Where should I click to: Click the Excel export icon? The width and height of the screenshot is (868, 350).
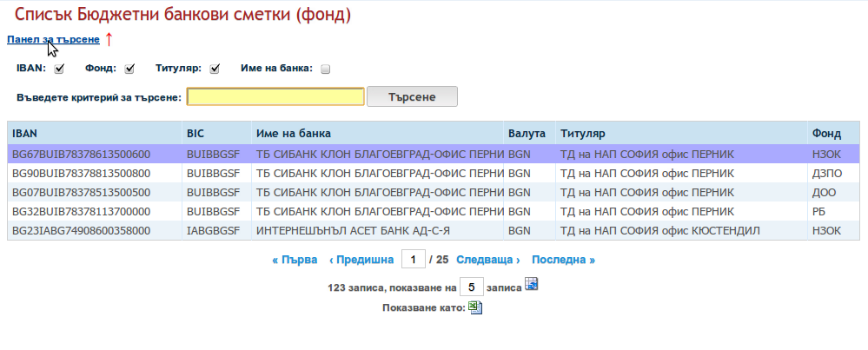[x=475, y=307]
